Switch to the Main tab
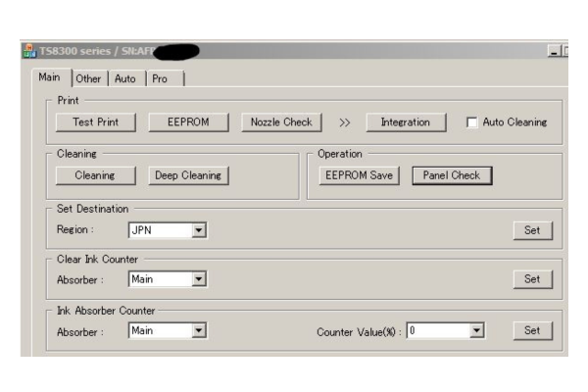Viewport: 588px width, 392px height. 51,77
